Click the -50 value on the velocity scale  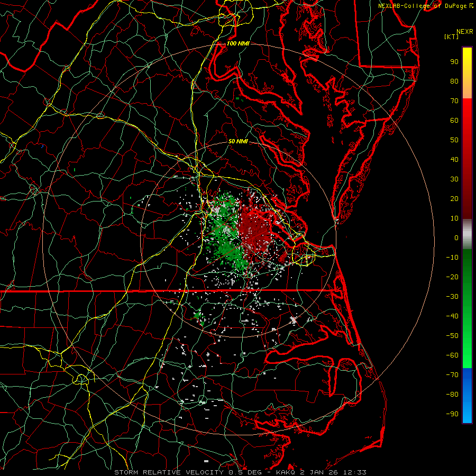[x=452, y=336]
